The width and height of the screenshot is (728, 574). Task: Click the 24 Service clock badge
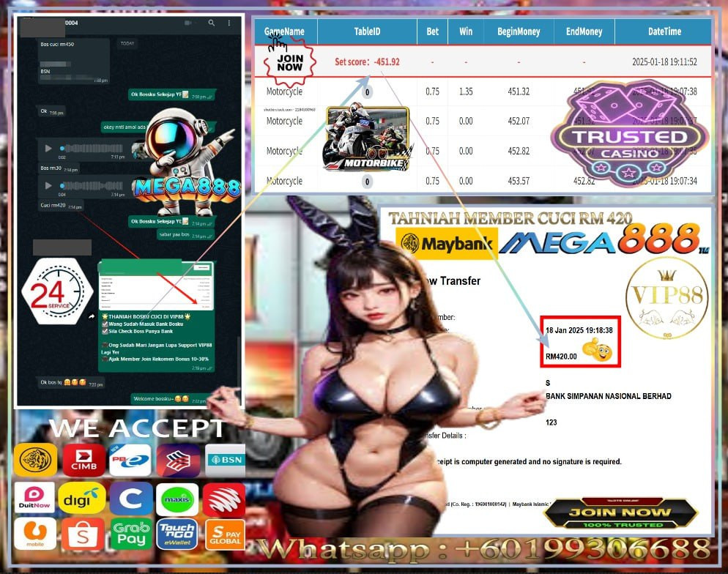[57, 291]
